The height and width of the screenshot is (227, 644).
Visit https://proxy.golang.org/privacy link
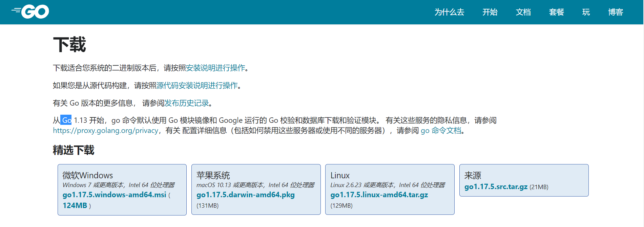(x=105, y=131)
